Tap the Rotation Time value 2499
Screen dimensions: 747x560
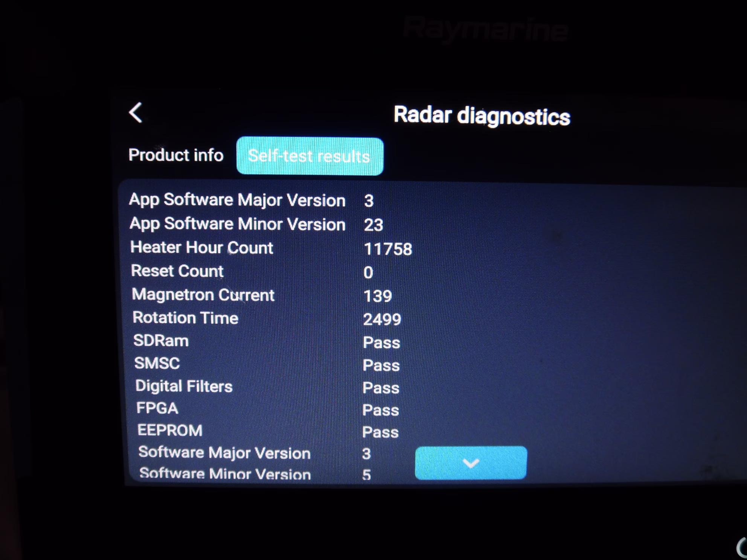[x=382, y=320]
